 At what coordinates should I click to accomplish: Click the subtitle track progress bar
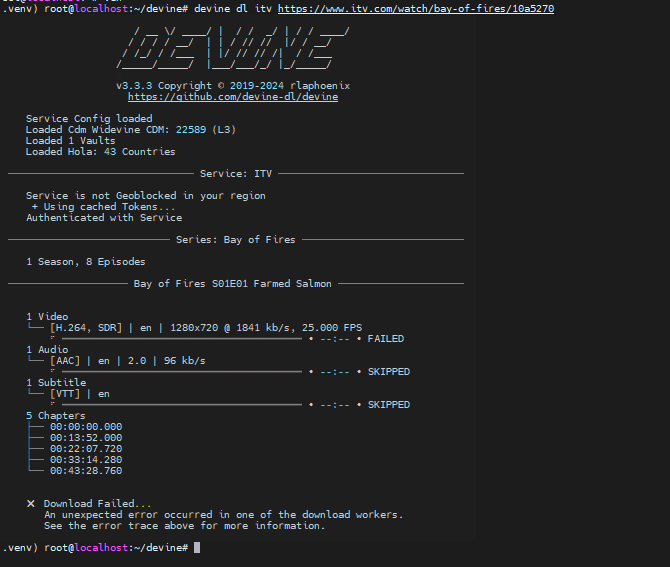point(182,405)
